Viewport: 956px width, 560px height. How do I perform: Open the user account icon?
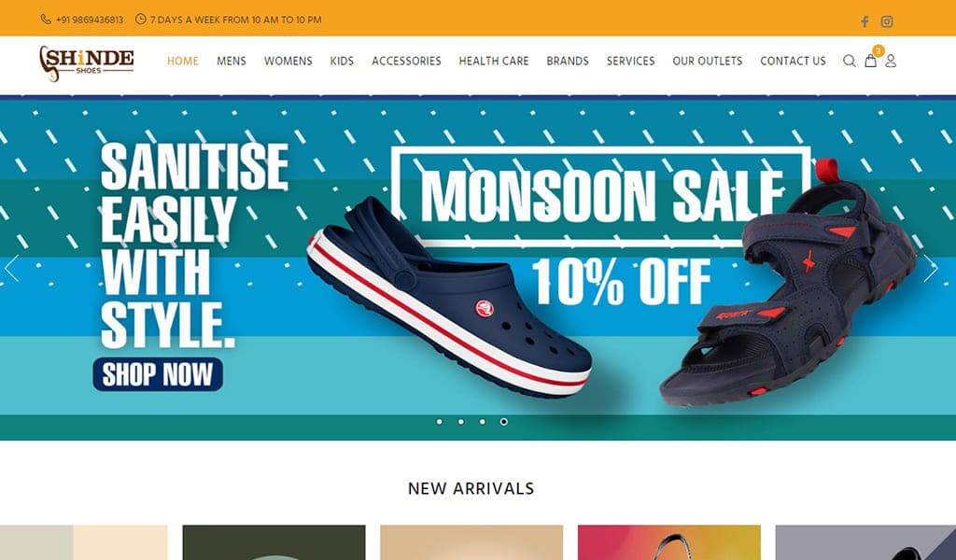point(891,61)
